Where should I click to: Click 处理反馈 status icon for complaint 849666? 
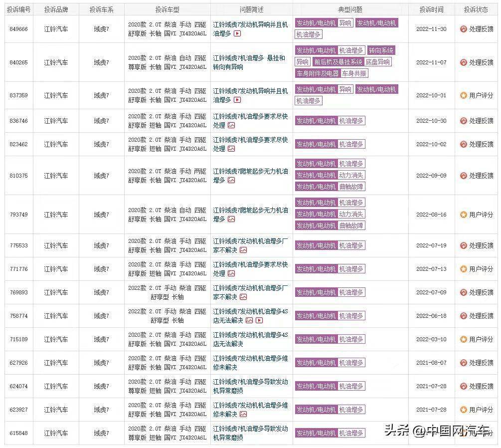[x=463, y=29]
